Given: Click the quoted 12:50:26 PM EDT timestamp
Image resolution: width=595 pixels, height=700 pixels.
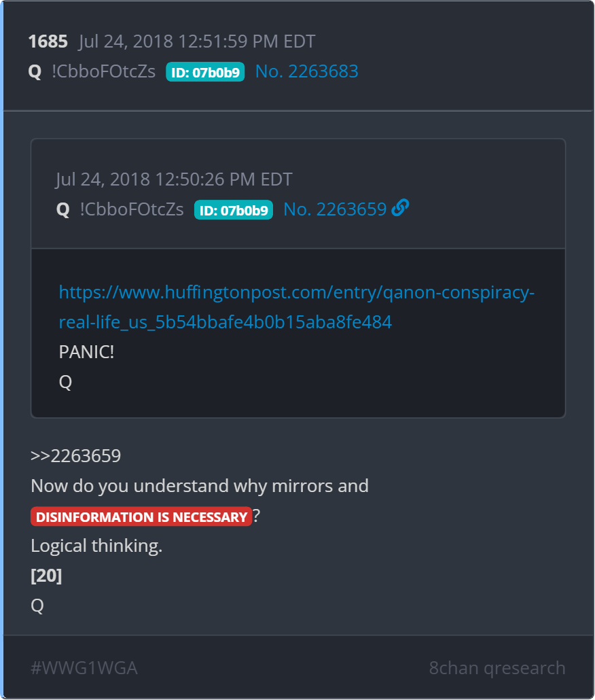Looking at the screenshot, I should tap(174, 179).
